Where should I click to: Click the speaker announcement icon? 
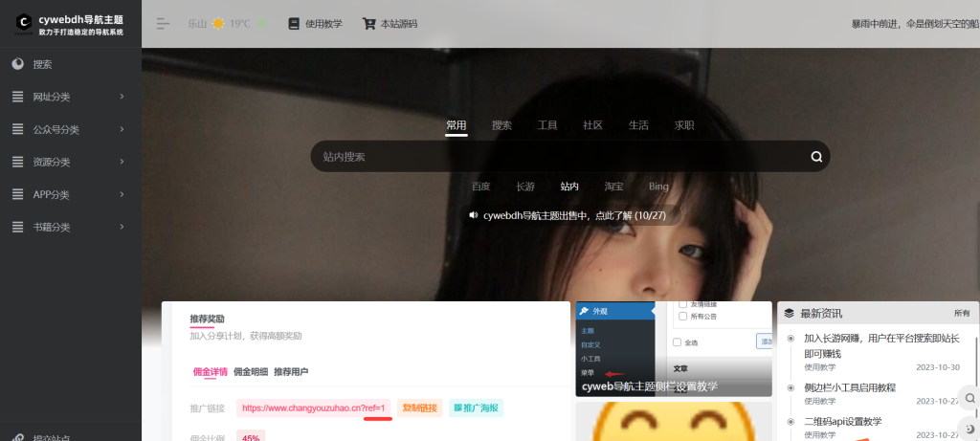coord(473,215)
